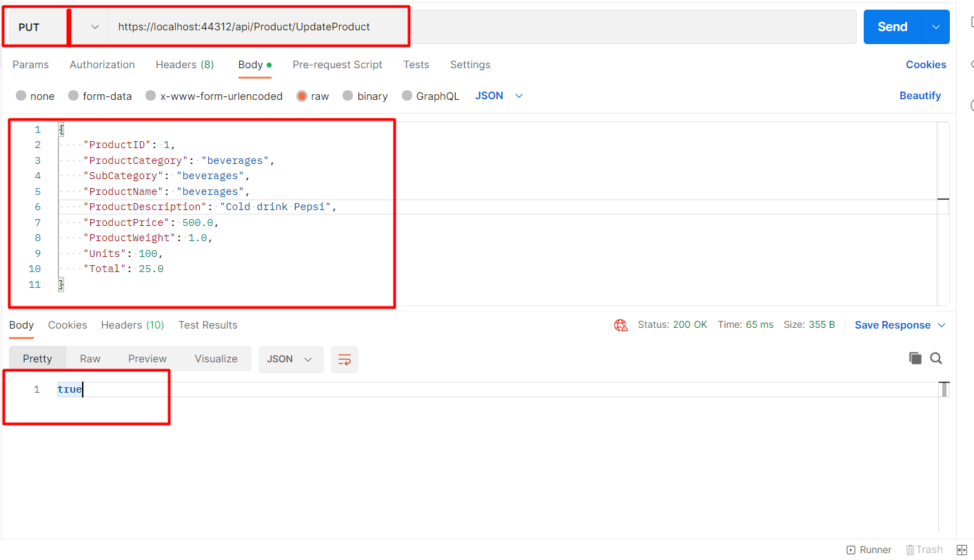Select the form-data body type

pos(100,96)
